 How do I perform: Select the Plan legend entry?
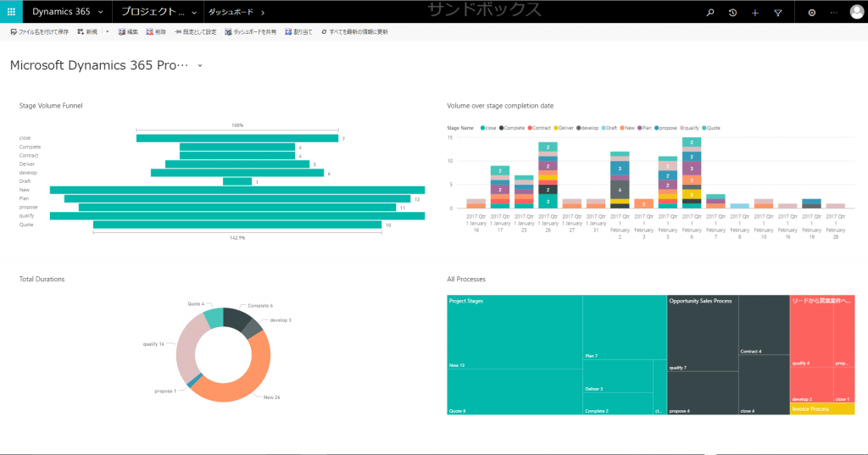point(644,128)
